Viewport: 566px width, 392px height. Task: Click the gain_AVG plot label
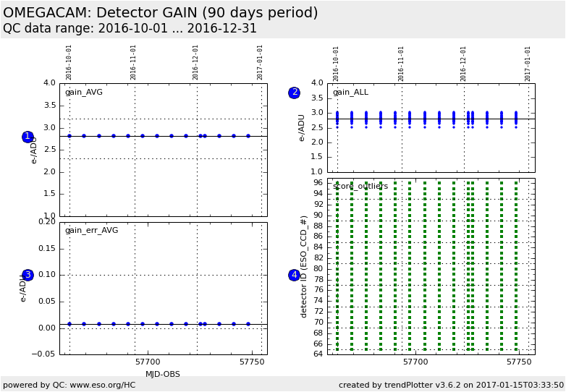click(x=84, y=92)
